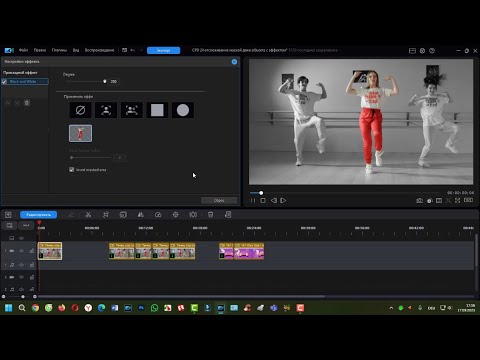Click the blue Экспорт button
Screen dimensions: 480x360
(163, 50)
